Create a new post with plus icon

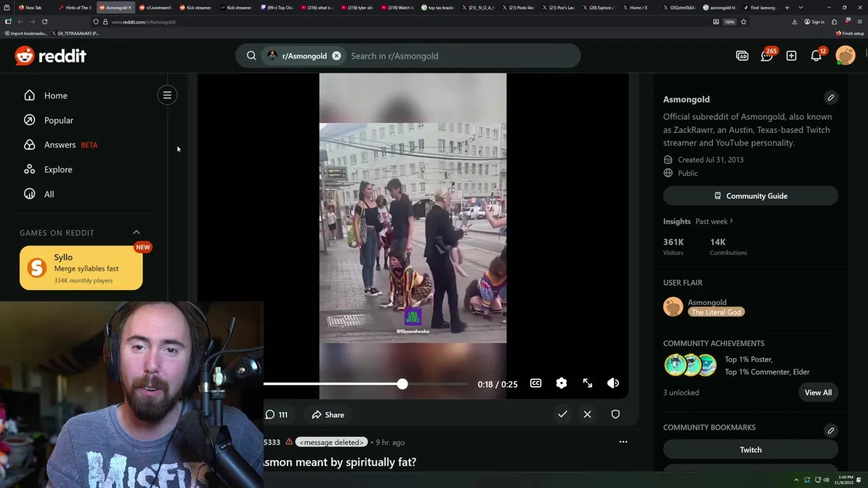coord(791,56)
